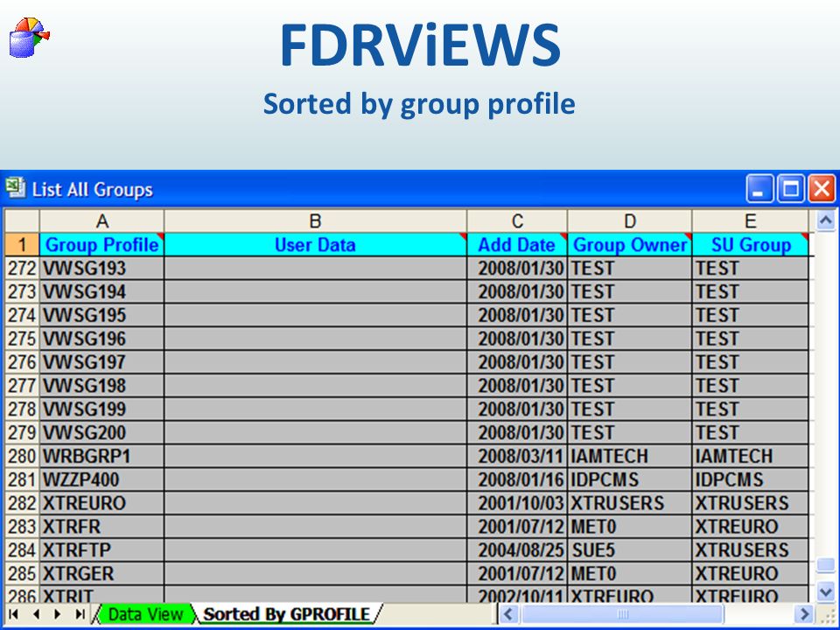The height and width of the screenshot is (630, 840).
Task: Minimize the List All Groups window
Action: pos(759,189)
